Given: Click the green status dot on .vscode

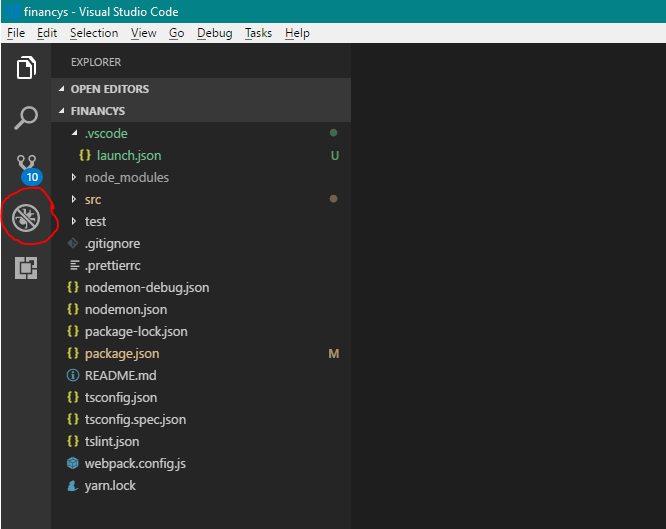Looking at the screenshot, I should click(x=333, y=133).
